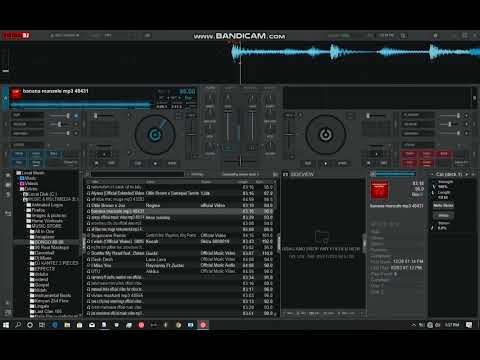
Task: Click the right deck pitch slider
Action: 289,136
